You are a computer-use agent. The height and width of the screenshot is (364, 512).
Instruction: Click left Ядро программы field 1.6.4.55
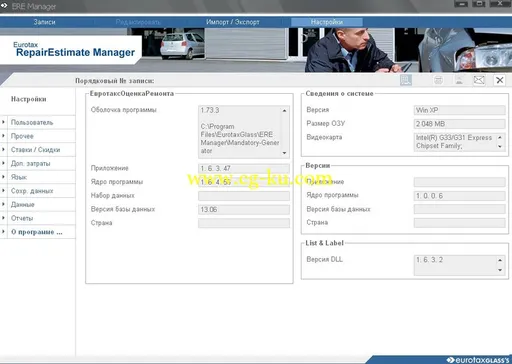[x=244, y=182]
